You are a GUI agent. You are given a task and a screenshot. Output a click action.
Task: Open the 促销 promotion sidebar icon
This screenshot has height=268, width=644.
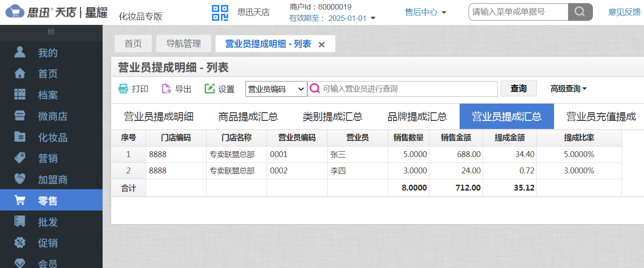pyautogui.click(x=20, y=243)
